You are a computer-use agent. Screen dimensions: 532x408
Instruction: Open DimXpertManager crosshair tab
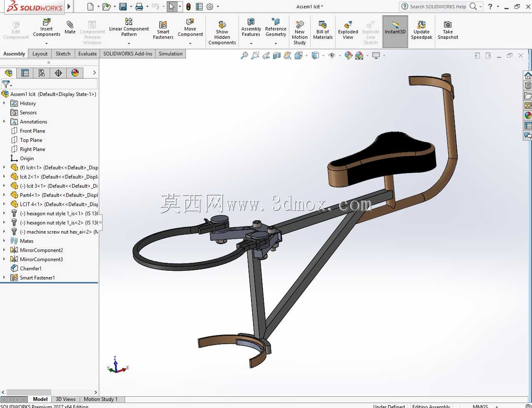[58, 73]
